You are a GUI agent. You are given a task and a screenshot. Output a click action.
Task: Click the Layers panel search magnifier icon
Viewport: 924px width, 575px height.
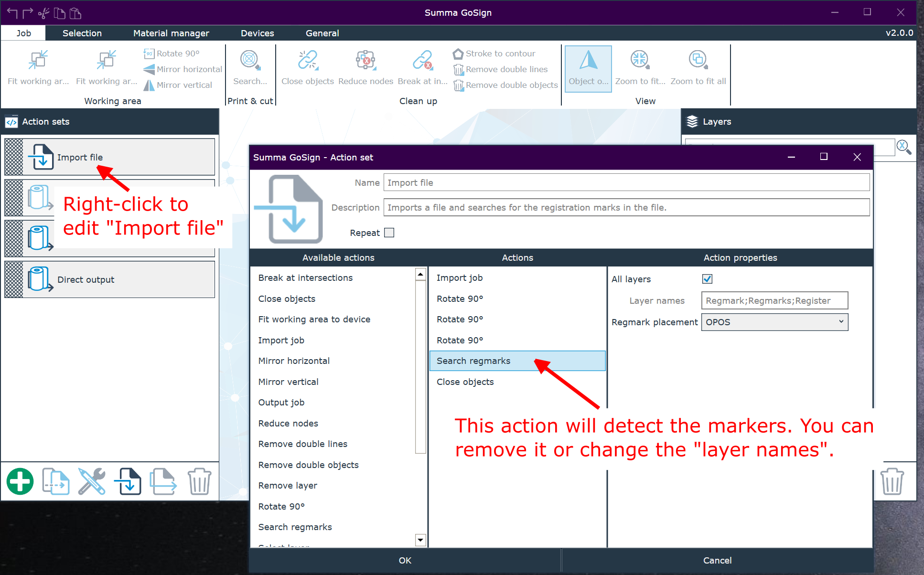(904, 147)
